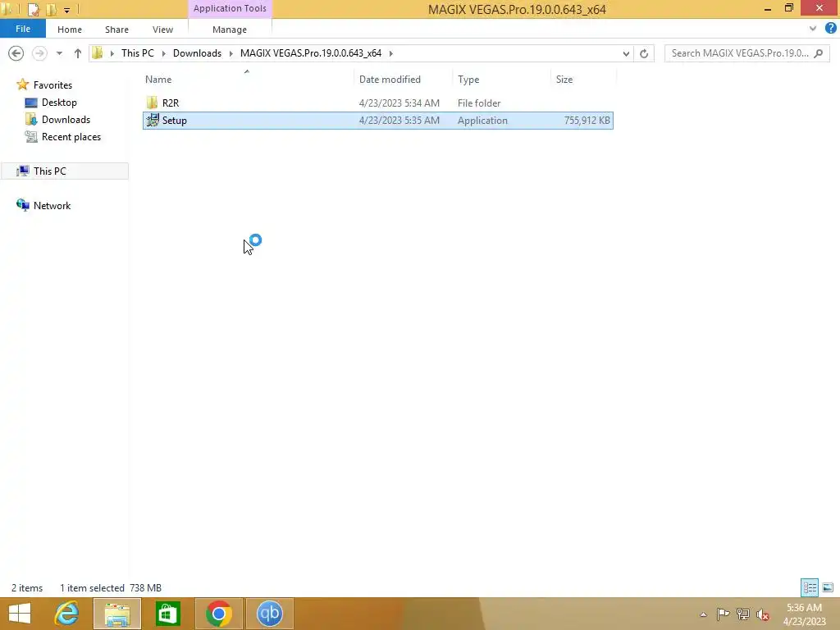The height and width of the screenshot is (630, 840).
Task: Open Downloads in the navigation pane
Action: click(x=66, y=120)
